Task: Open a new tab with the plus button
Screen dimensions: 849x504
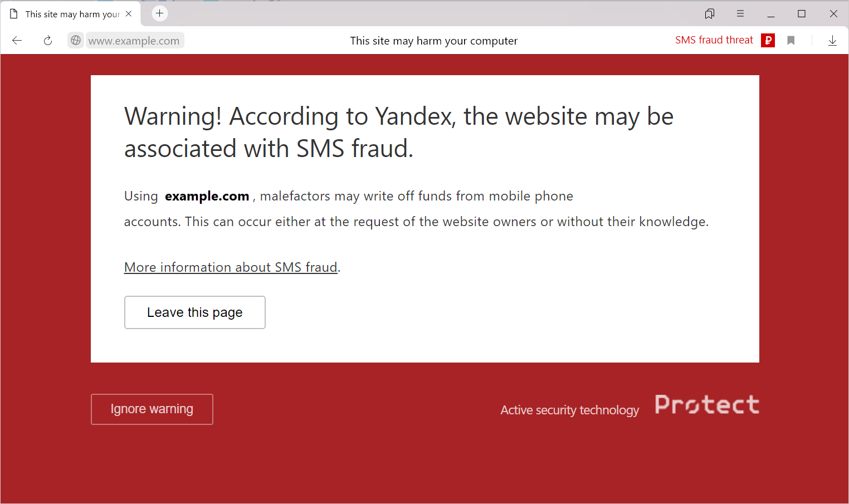Action: pyautogui.click(x=160, y=13)
